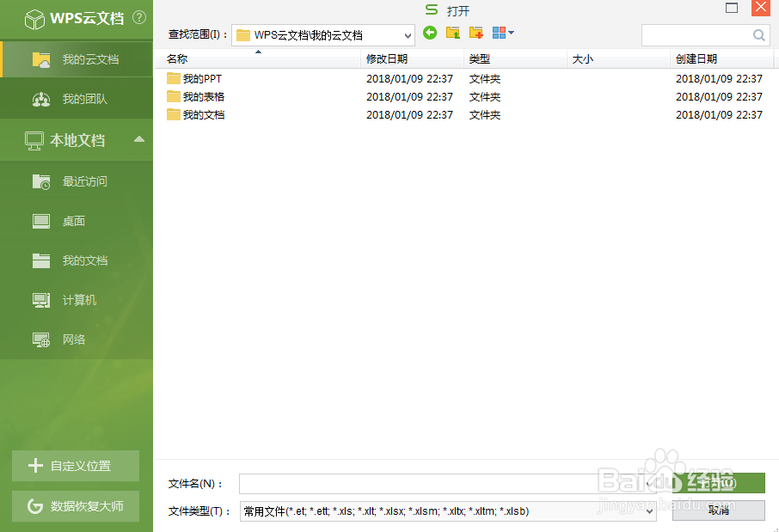Select 计算机 location
This screenshot has width=779, height=532.
[x=77, y=300]
